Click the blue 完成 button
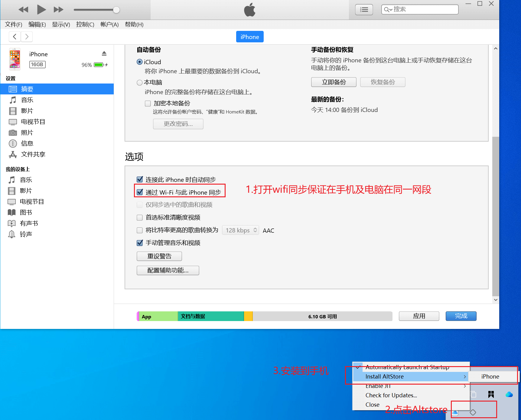Image resolution: width=521 pixels, height=420 pixels. pyautogui.click(x=461, y=316)
